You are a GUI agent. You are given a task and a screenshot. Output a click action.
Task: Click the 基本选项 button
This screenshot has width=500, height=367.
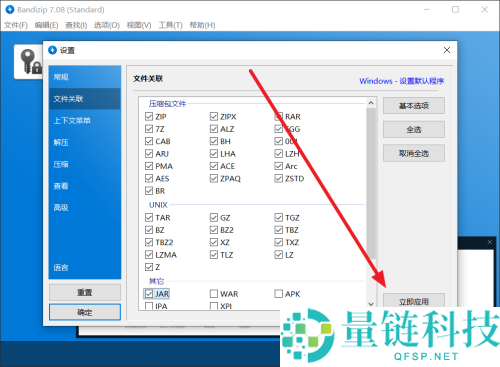click(x=414, y=106)
